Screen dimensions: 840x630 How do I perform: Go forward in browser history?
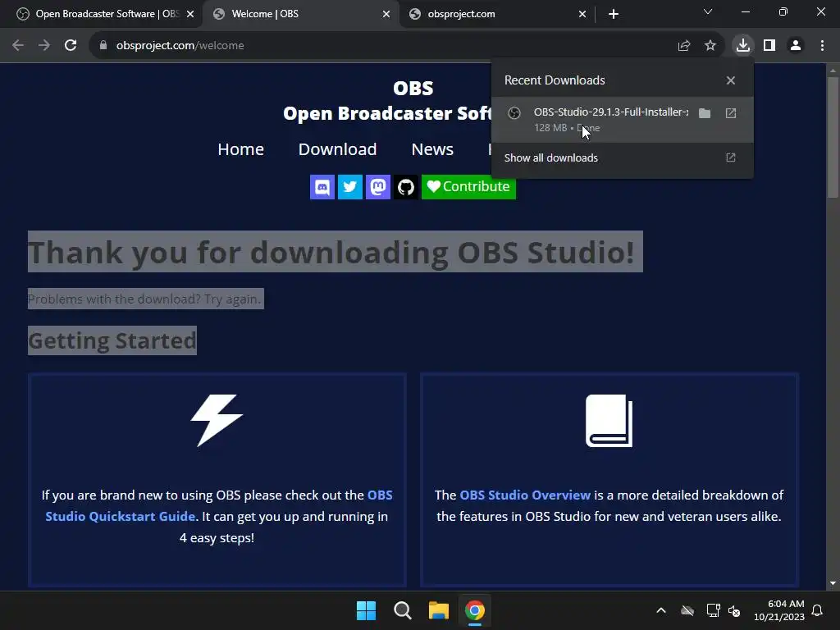pyautogui.click(x=44, y=46)
